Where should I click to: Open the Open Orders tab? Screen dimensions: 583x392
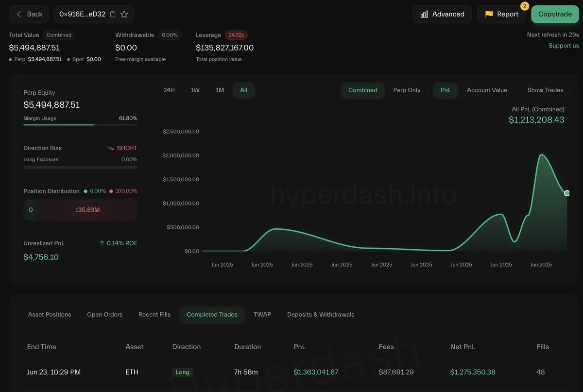[x=104, y=314]
